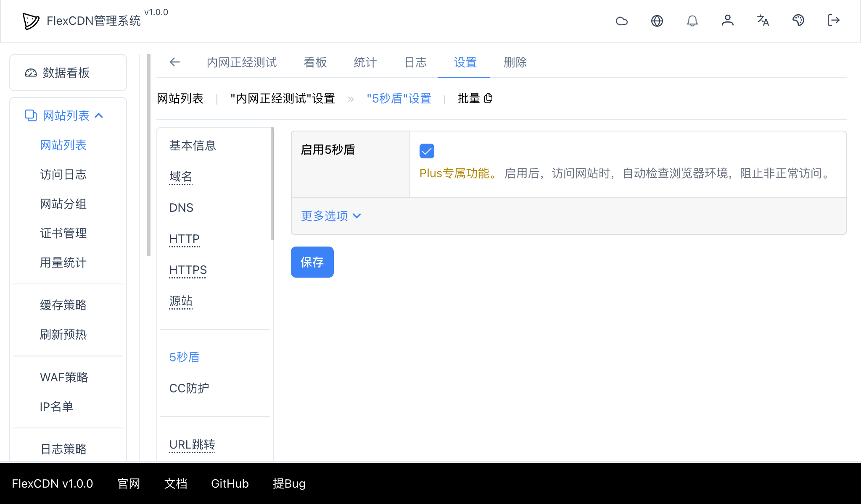
Task: Expand 更多选项 options
Action: pos(331,216)
